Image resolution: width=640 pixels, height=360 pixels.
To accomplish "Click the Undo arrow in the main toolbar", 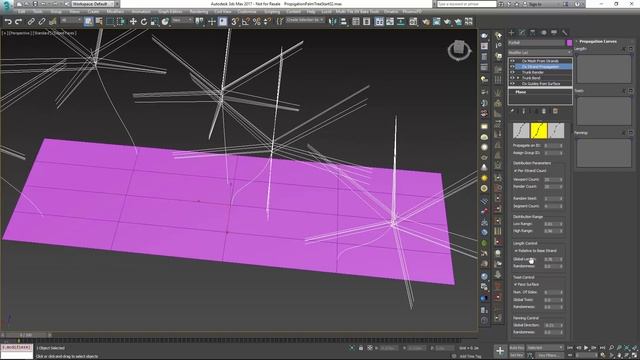I will pyautogui.click(x=8, y=22).
